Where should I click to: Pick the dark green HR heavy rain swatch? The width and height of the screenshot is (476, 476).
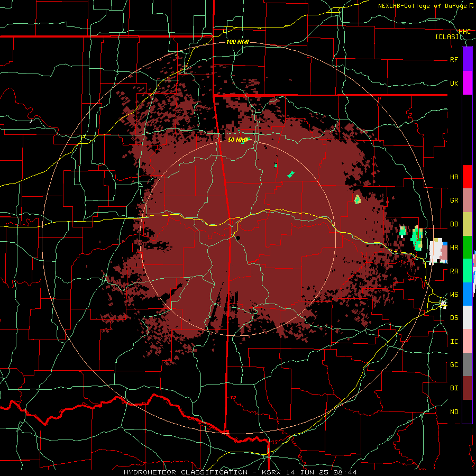point(467,247)
